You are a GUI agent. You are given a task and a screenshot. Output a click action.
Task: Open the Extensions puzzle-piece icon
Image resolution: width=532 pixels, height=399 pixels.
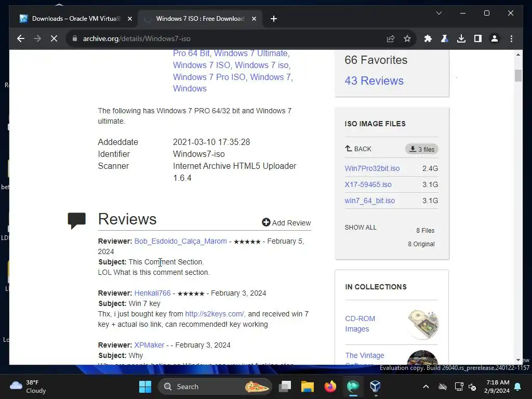point(428,38)
